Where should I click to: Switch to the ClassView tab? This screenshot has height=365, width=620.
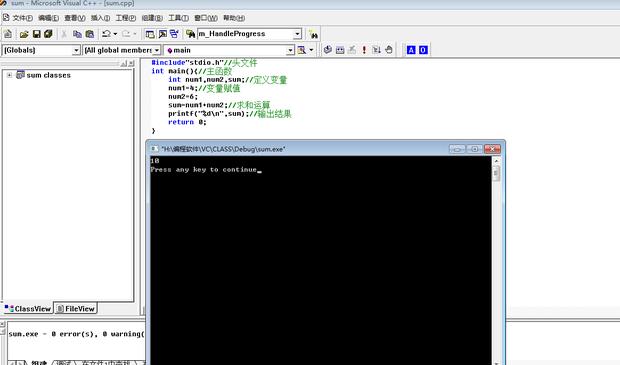point(28,309)
